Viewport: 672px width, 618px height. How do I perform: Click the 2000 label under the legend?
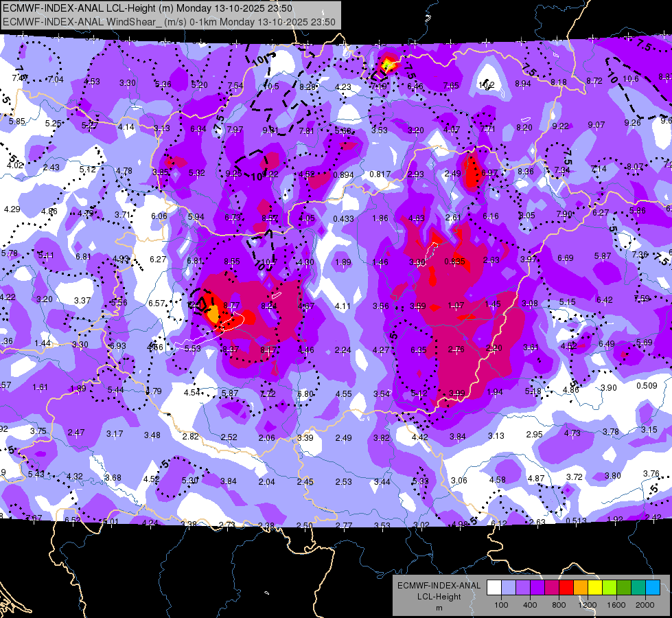pos(645,604)
